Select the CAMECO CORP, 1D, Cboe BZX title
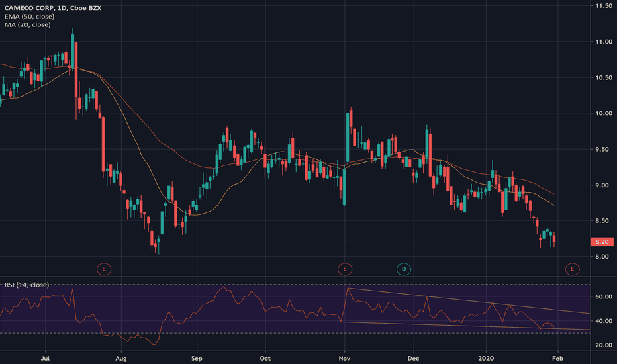 [53, 8]
